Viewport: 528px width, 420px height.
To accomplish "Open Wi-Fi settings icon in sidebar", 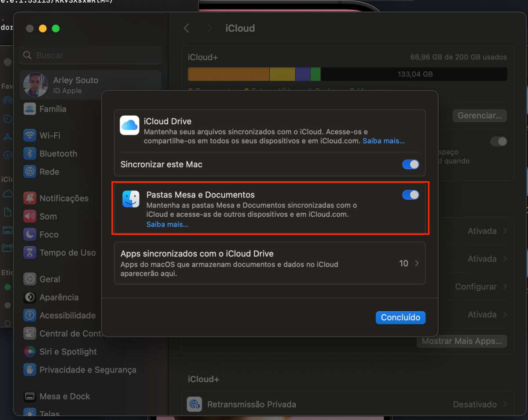I will pyautogui.click(x=29, y=135).
